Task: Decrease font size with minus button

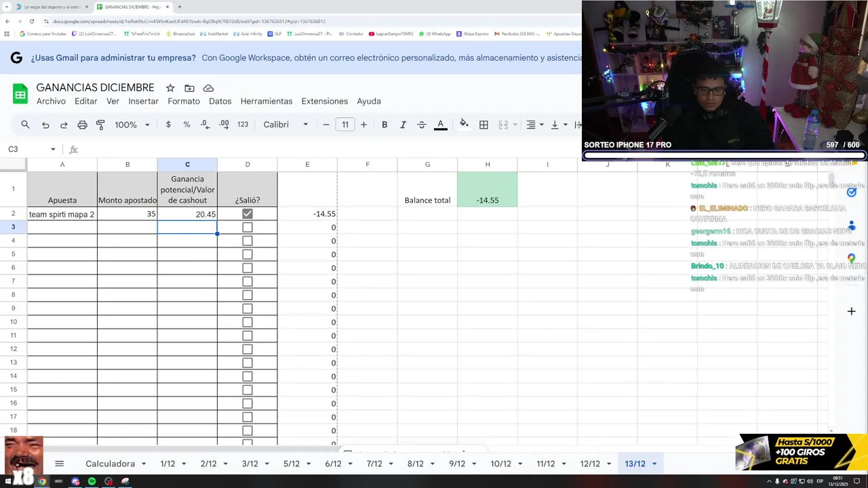Action: 326,125
